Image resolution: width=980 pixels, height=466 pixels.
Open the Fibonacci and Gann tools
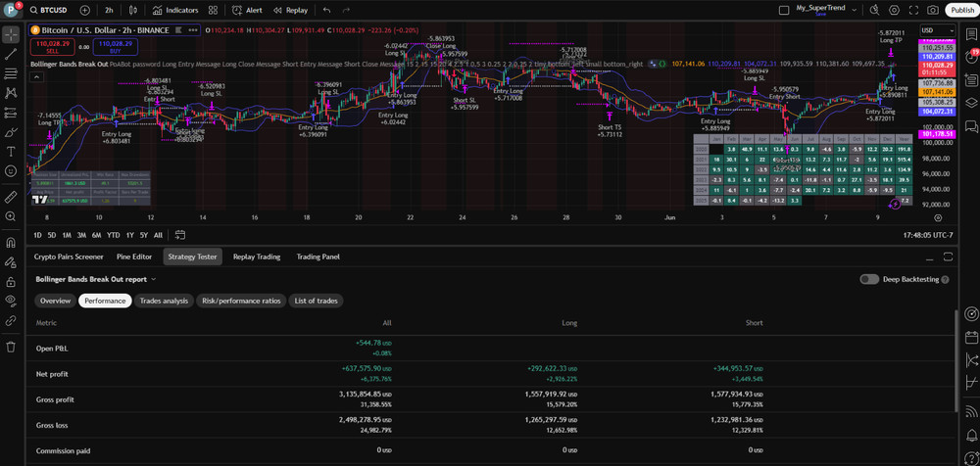point(11,73)
